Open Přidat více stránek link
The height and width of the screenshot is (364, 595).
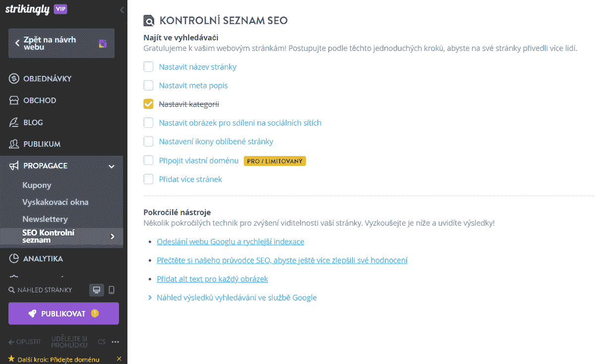pyautogui.click(x=190, y=179)
